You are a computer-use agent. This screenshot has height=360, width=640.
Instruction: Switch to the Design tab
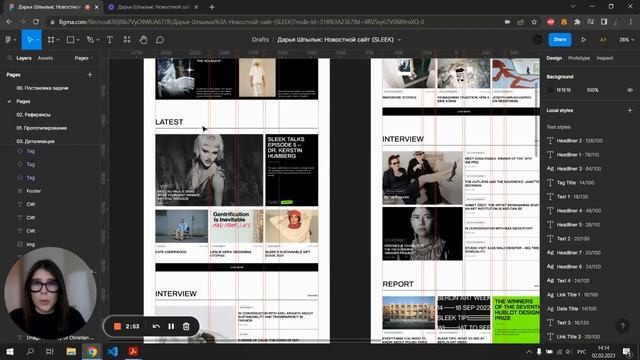(554, 58)
